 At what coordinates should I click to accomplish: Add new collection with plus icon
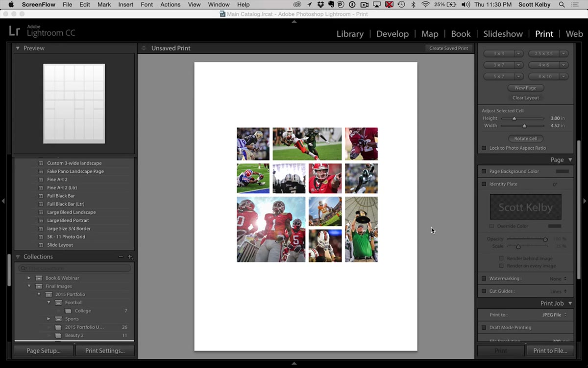point(130,257)
